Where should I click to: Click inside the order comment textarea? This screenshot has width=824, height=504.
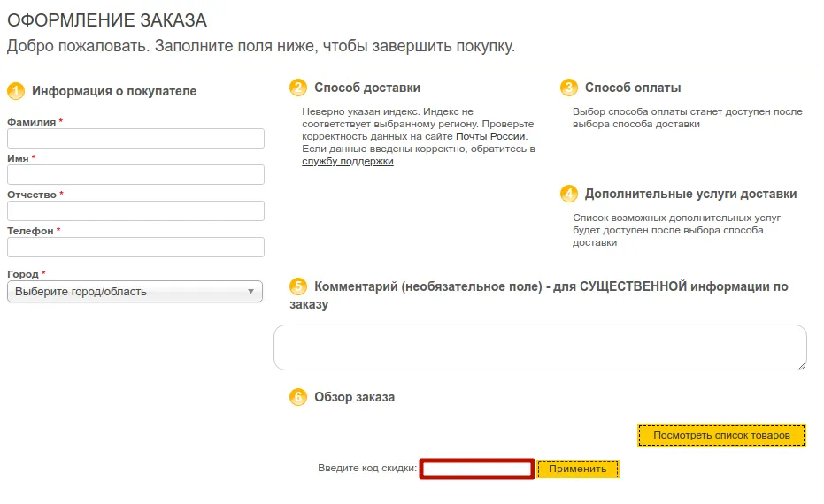click(x=540, y=347)
